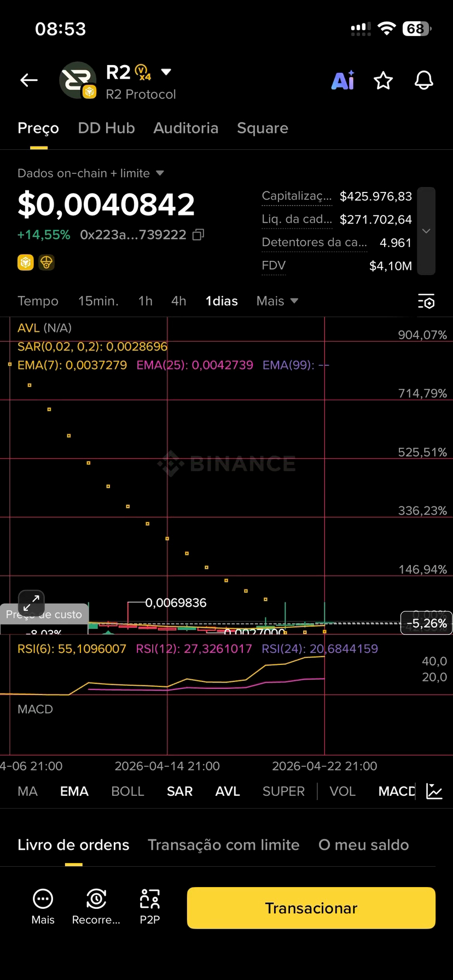Add R2 to favorites with star icon
This screenshot has width=453, height=980.
pos(383,80)
